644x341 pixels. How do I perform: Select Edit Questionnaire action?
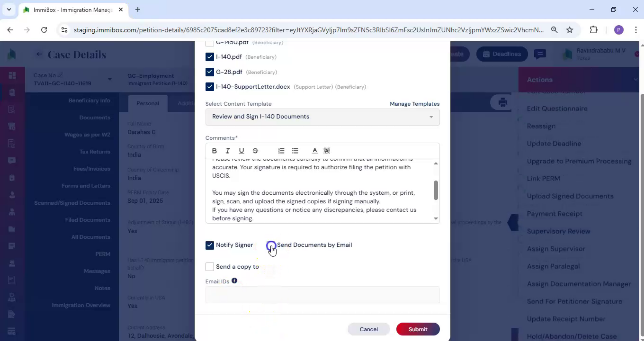point(557,108)
